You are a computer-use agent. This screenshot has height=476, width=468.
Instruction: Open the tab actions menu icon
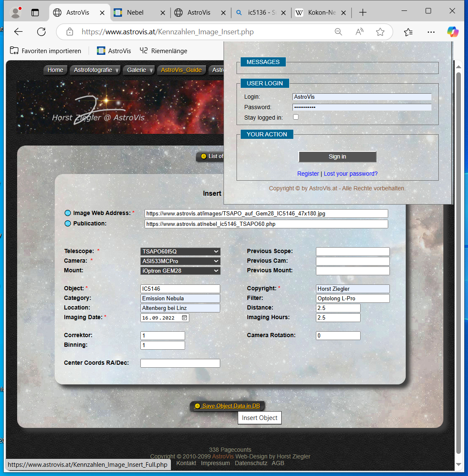(x=35, y=13)
